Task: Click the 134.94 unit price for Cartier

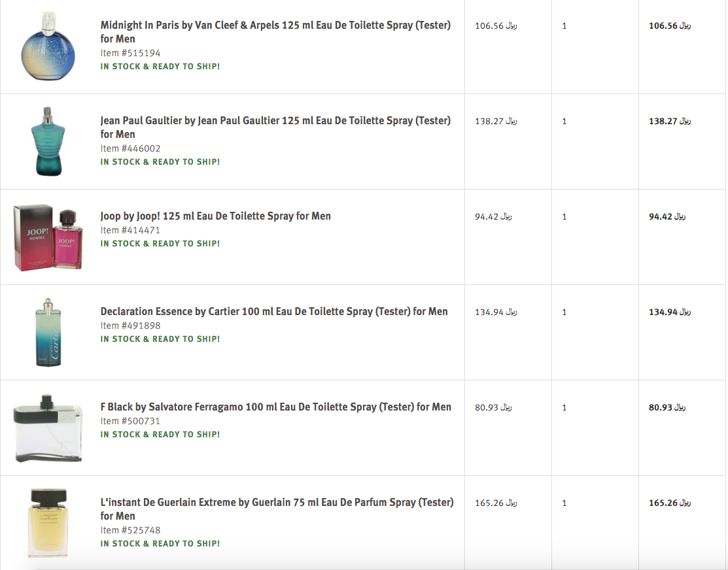Action: pyautogui.click(x=495, y=312)
